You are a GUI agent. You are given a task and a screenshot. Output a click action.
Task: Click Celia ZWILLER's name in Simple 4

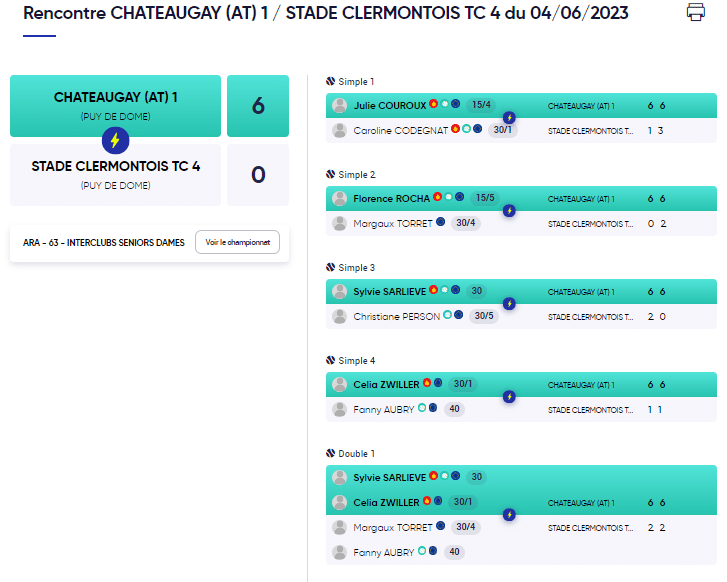click(x=386, y=384)
